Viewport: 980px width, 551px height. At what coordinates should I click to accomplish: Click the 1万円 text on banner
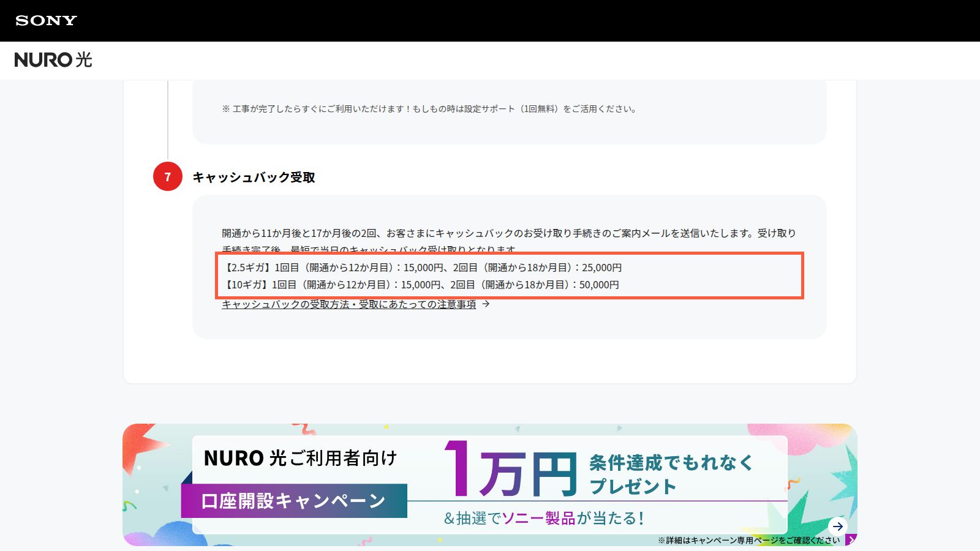point(510,470)
